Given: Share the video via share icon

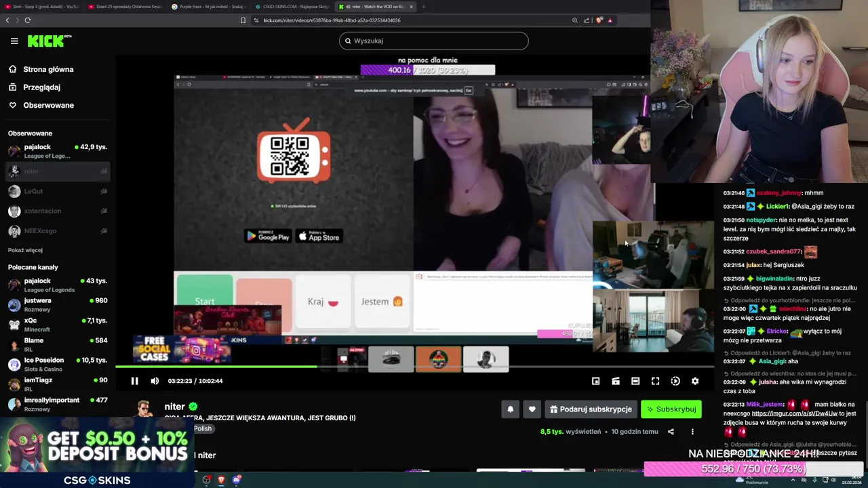Looking at the screenshot, I should [671, 432].
